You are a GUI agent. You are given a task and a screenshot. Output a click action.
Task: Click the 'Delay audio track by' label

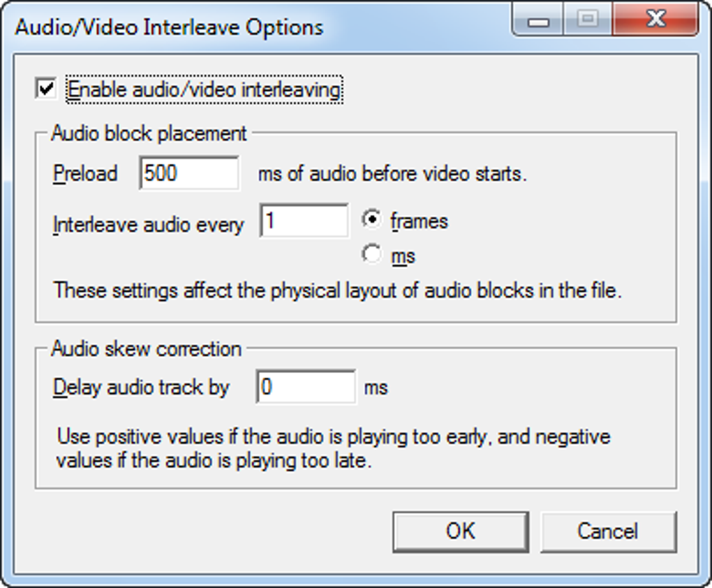[x=141, y=387]
